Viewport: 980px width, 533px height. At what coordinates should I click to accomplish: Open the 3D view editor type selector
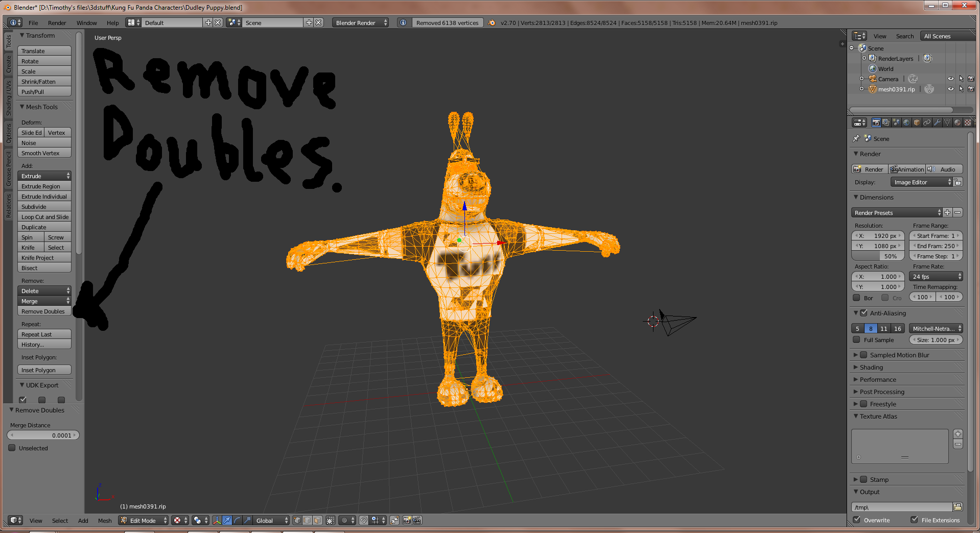16,520
